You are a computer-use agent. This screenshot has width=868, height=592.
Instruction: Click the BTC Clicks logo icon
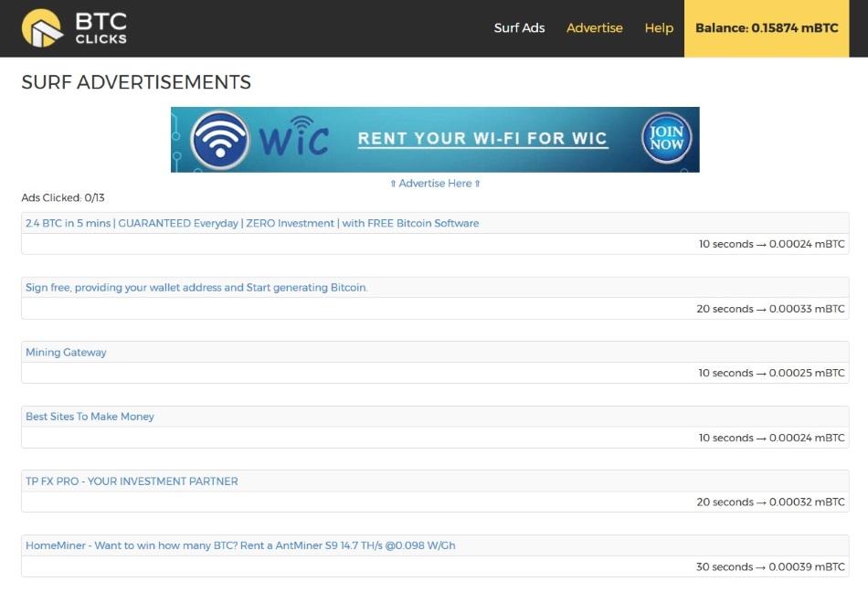point(42,28)
